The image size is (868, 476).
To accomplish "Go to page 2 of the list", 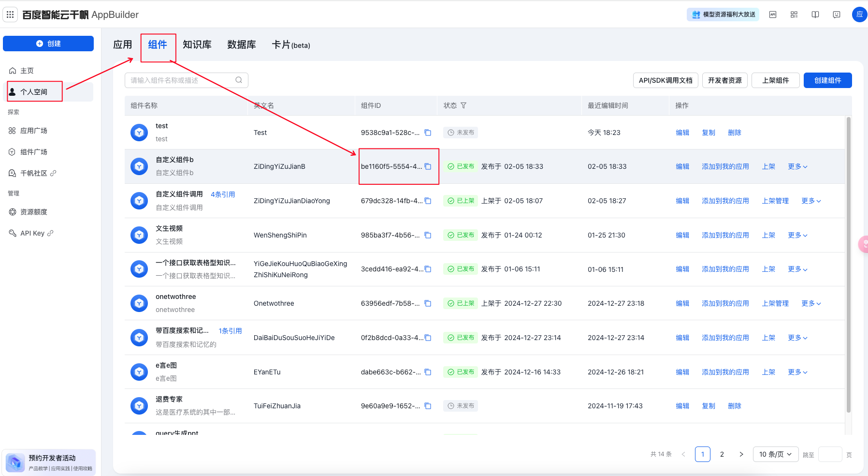I will (722, 454).
